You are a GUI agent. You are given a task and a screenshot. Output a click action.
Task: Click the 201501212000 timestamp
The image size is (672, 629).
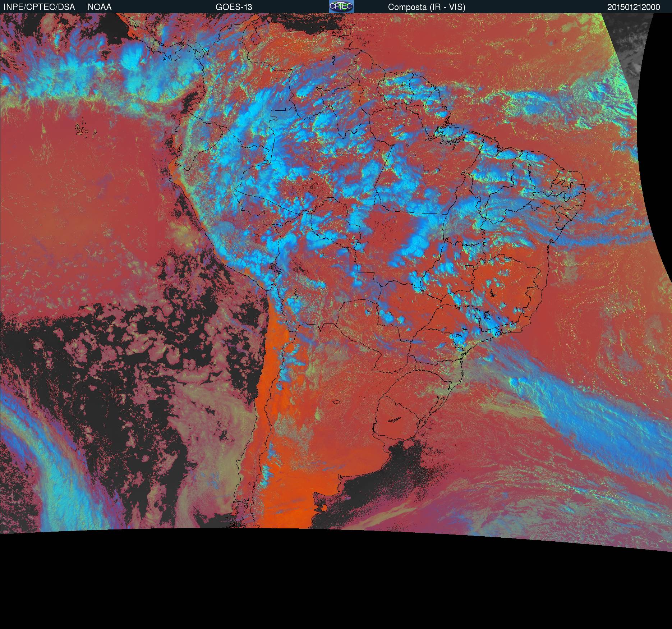[x=634, y=7]
